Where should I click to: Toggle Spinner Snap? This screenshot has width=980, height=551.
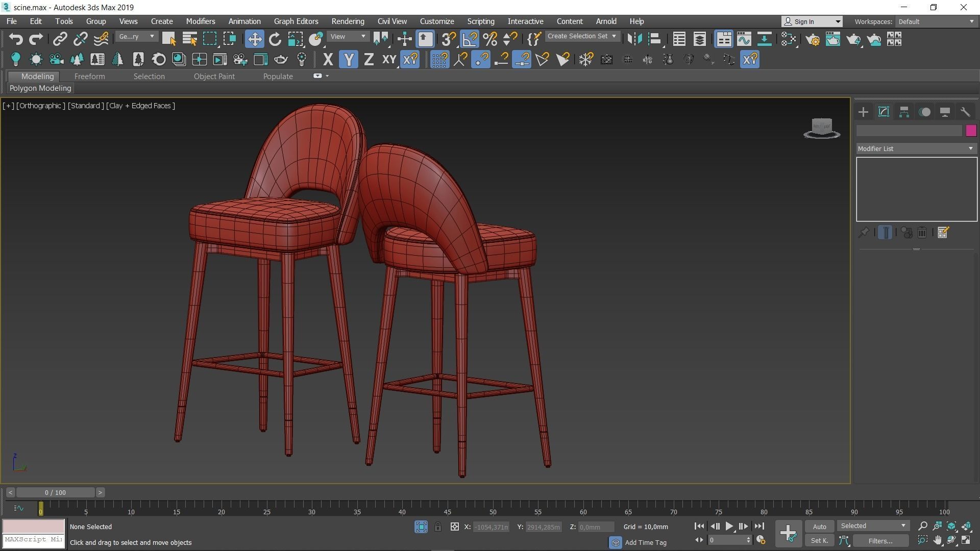(510, 39)
